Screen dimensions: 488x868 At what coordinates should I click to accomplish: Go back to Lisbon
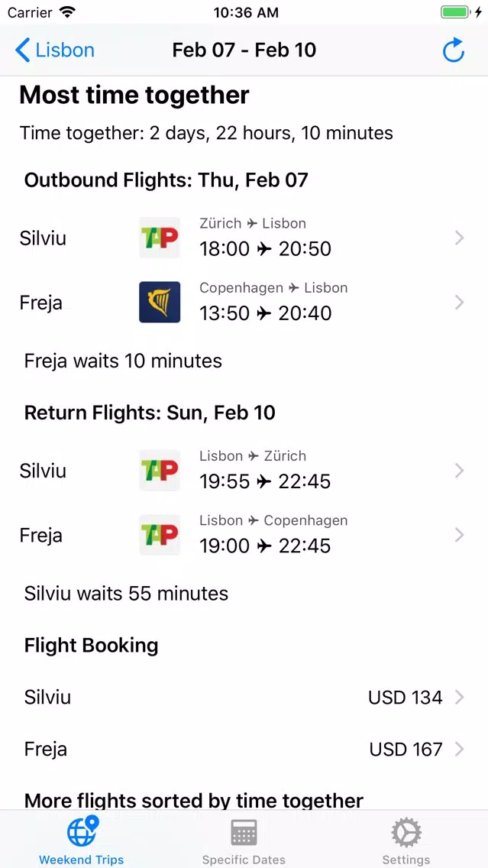click(x=55, y=50)
